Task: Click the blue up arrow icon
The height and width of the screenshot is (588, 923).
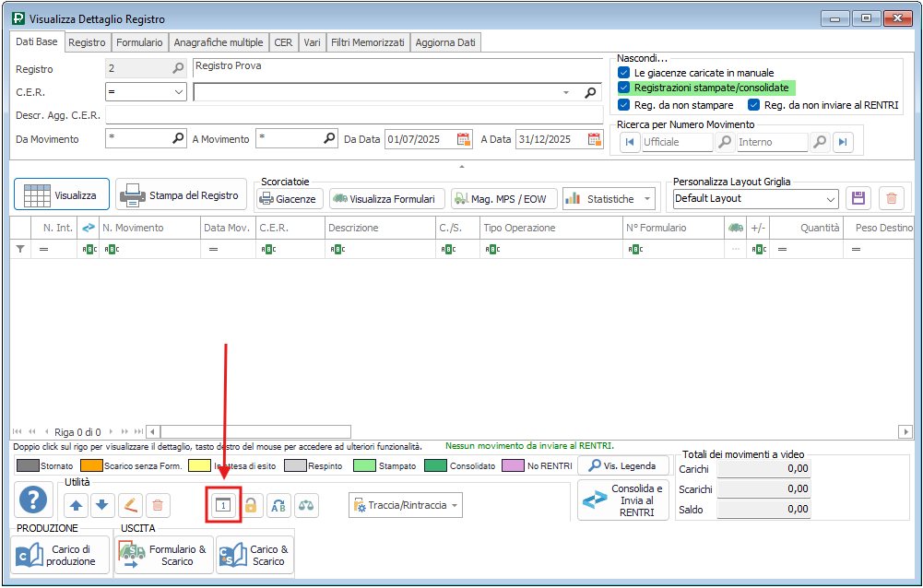Action: coord(76,505)
